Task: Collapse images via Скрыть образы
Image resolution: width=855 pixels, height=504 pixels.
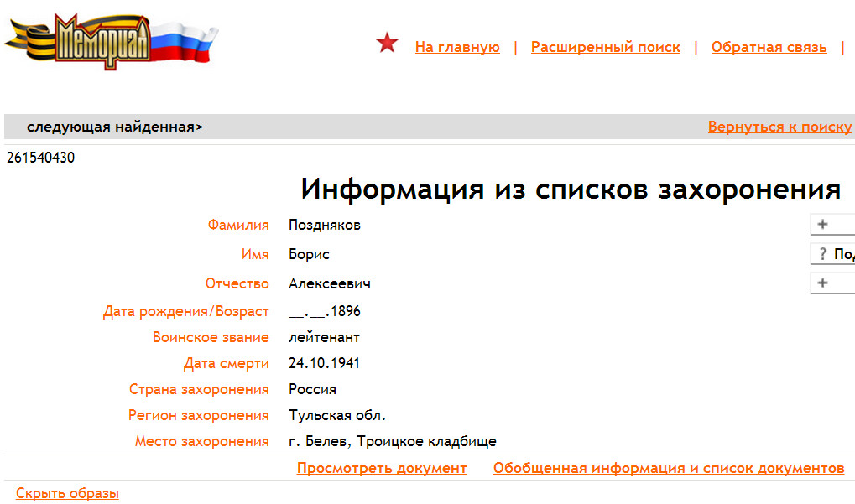Action: tap(67, 493)
